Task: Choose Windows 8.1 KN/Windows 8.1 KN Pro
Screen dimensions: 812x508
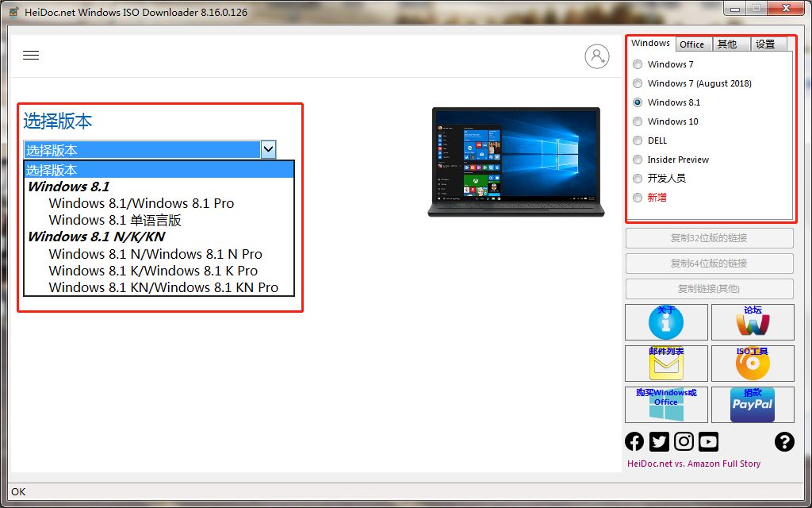Action: click(163, 287)
